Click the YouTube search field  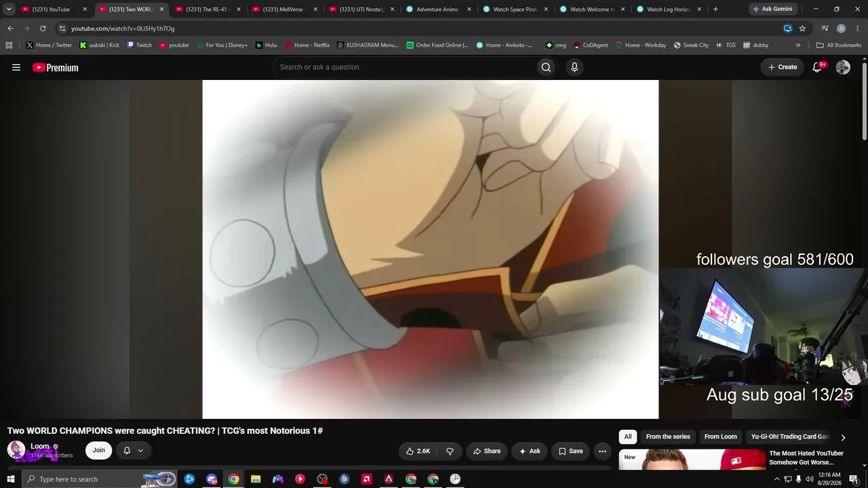[404, 67]
